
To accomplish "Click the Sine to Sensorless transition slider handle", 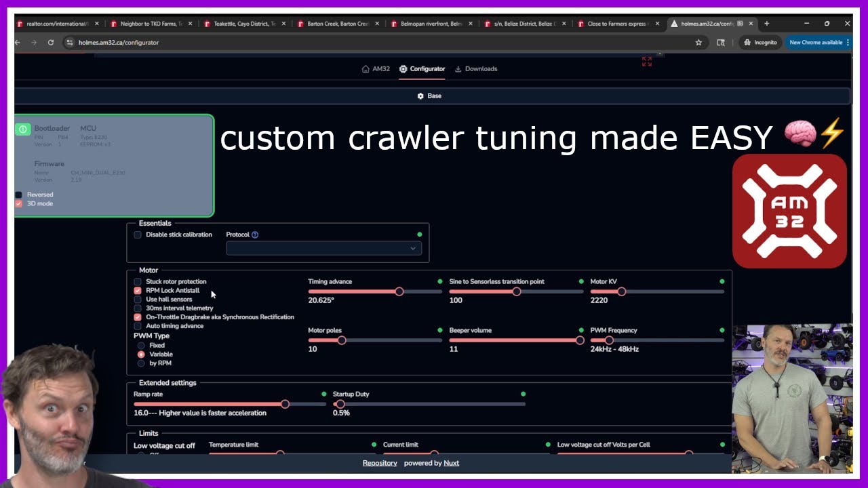I will (517, 291).
